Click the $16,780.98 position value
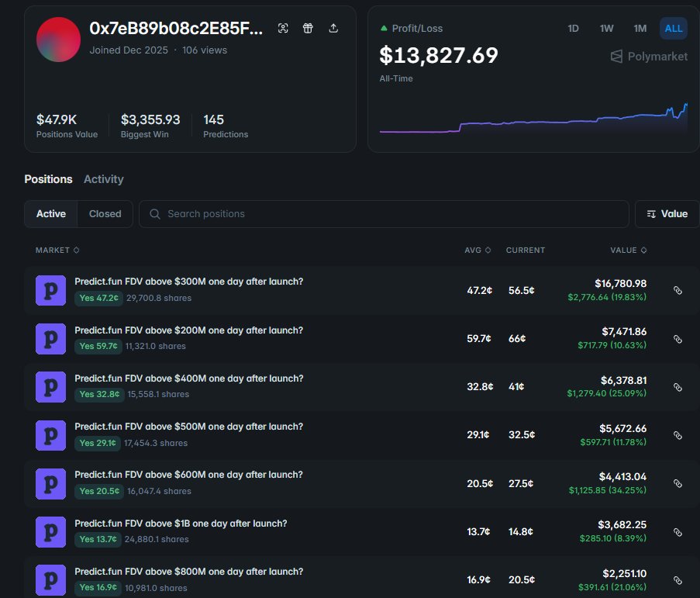This screenshot has height=598, width=700. pos(620,283)
